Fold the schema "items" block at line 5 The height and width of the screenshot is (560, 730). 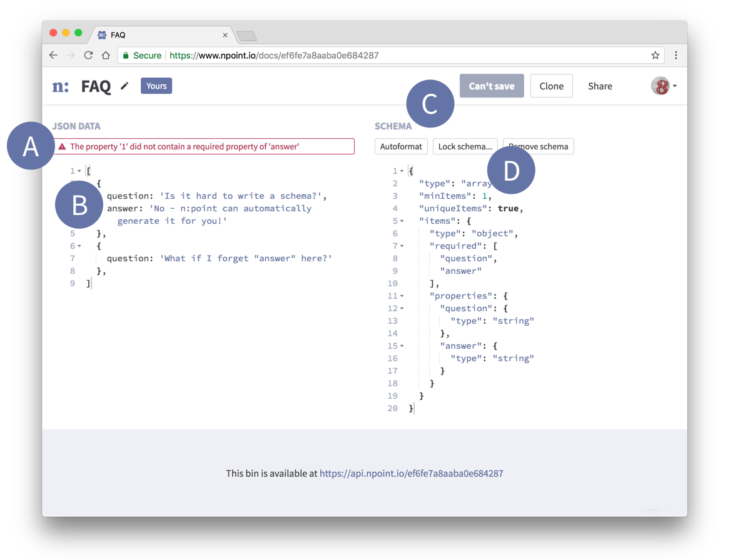(x=402, y=221)
